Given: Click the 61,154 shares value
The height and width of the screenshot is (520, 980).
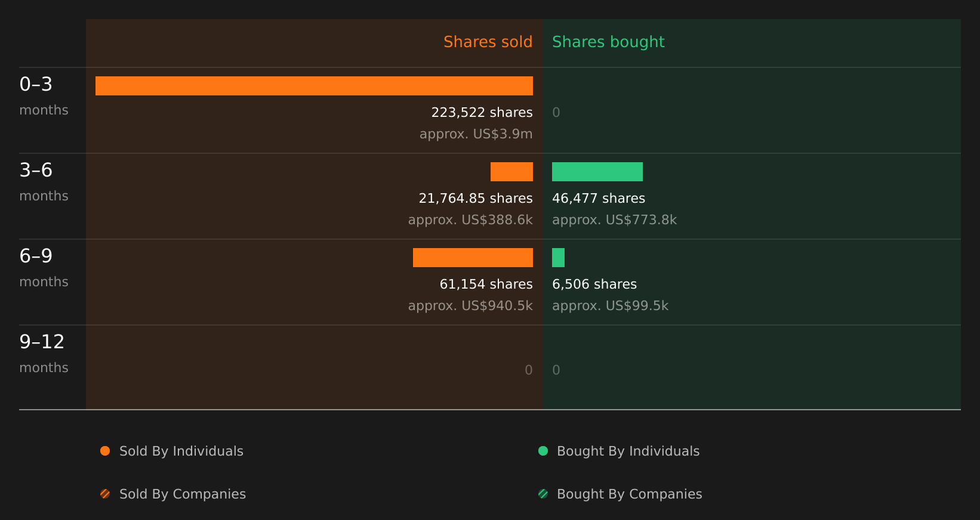Looking at the screenshot, I should pyautogui.click(x=486, y=284).
